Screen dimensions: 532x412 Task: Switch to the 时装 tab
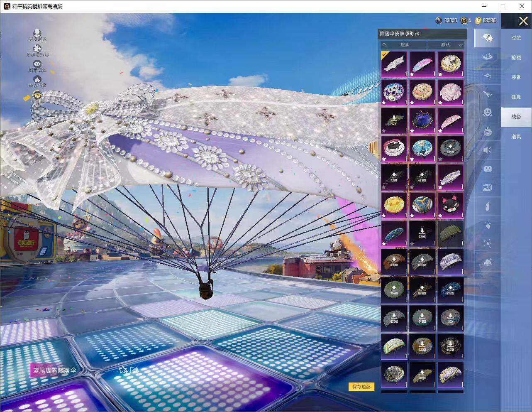click(x=516, y=38)
